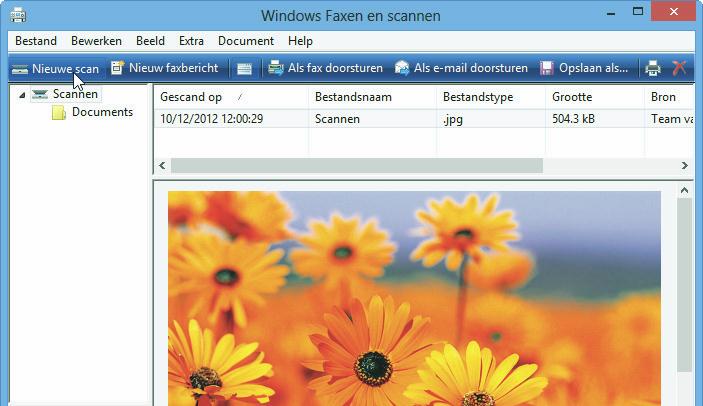Screen dimensions: 703x406
Task: Click the red delete X icon
Action: [680, 69]
